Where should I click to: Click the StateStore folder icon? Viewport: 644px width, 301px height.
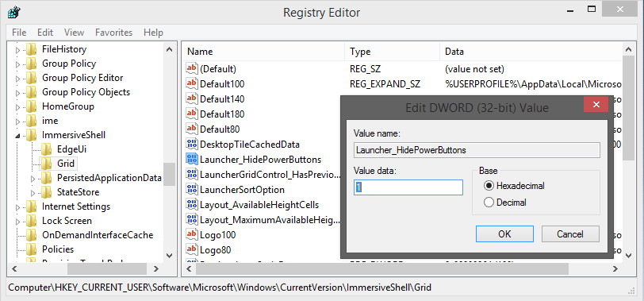coord(47,192)
